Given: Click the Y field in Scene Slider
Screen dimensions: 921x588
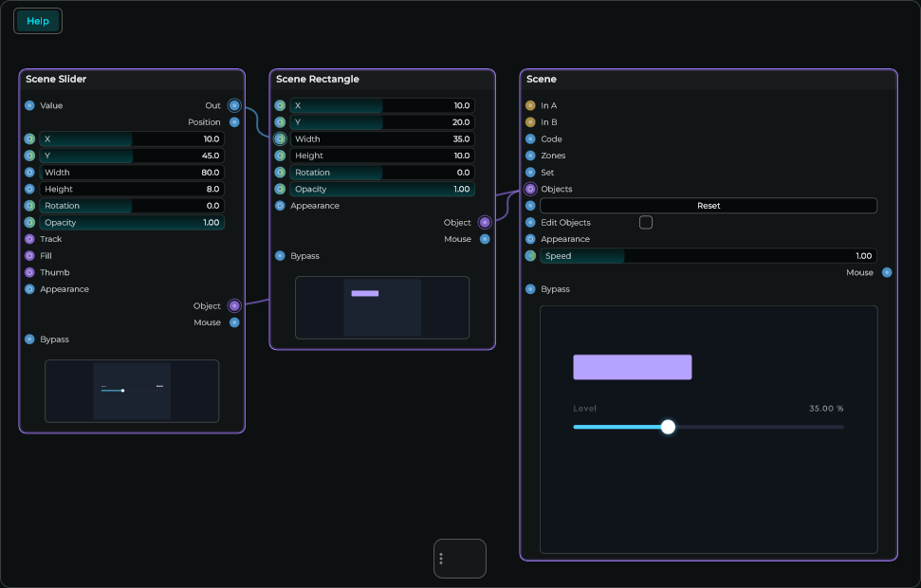Looking at the screenshot, I should (132, 156).
